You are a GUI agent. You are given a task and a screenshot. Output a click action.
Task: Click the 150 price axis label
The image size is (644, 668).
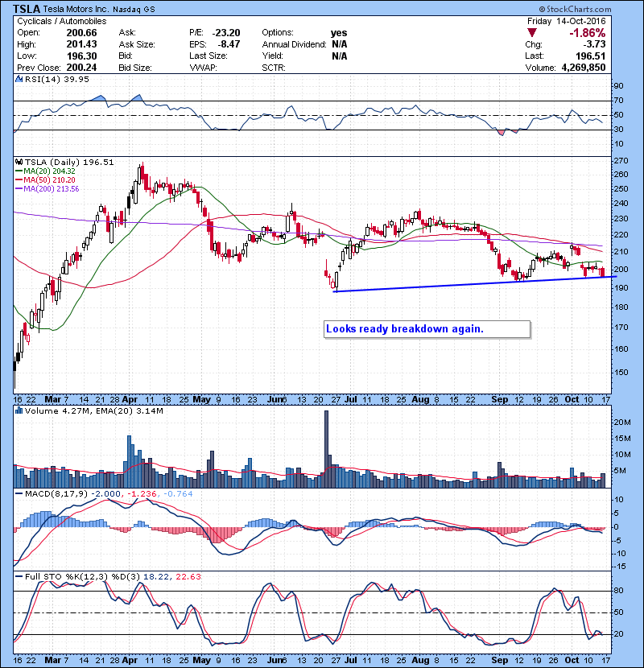(x=621, y=373)
